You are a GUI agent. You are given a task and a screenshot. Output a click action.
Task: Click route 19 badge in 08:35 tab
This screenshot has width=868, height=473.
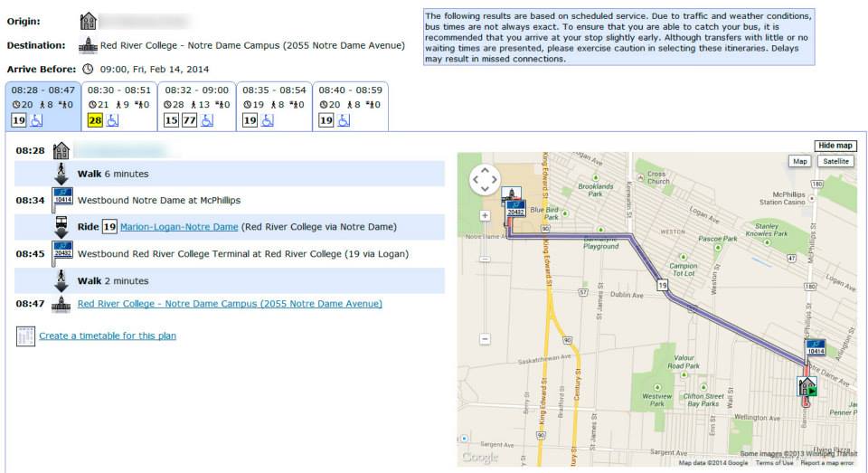coord(250,120)
